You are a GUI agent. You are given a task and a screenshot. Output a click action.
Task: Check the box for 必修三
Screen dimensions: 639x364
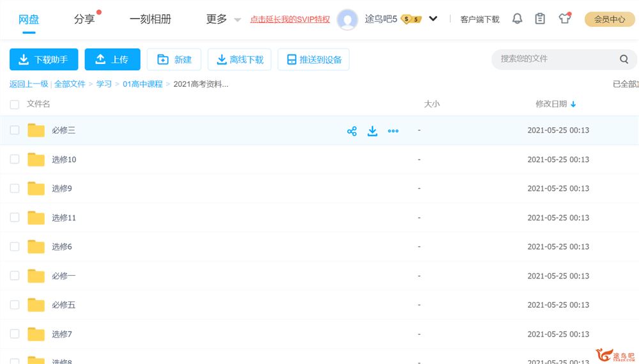click(15, 130)
